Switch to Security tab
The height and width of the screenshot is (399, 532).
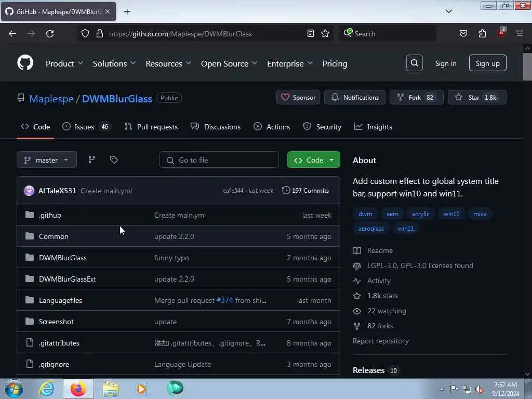click(322, 127)
